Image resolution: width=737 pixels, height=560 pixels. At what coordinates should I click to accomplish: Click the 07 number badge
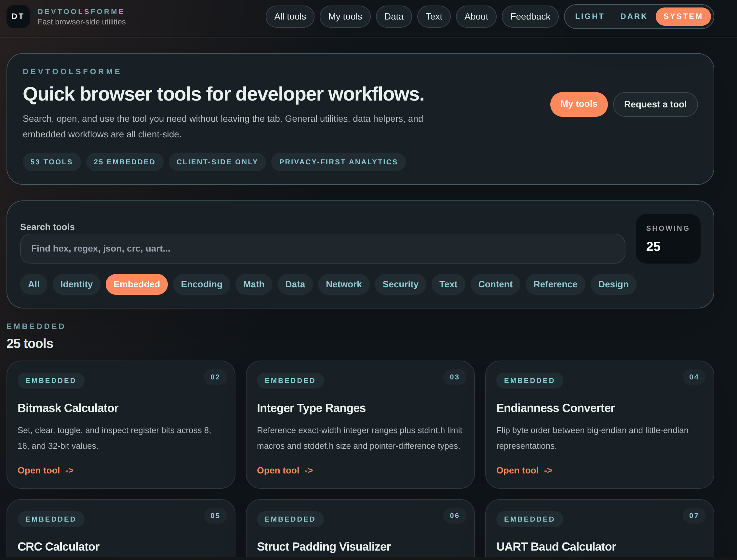[x=694, y=516]
